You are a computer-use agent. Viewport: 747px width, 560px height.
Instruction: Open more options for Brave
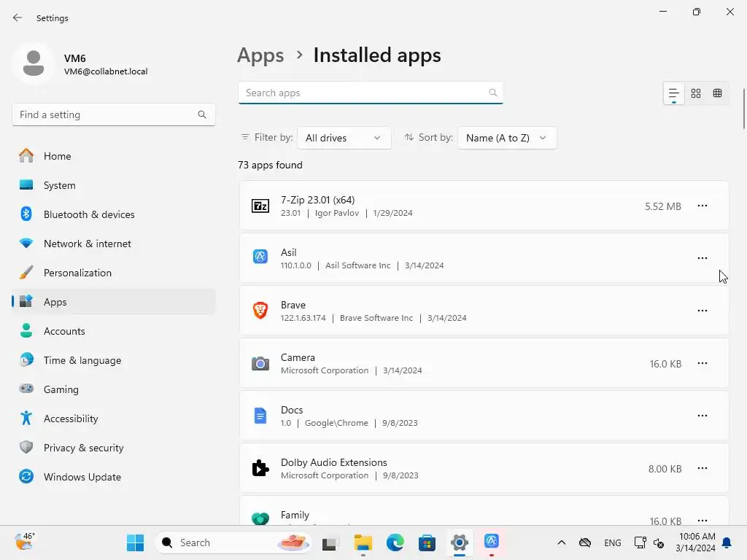click(x=703, y=311)
